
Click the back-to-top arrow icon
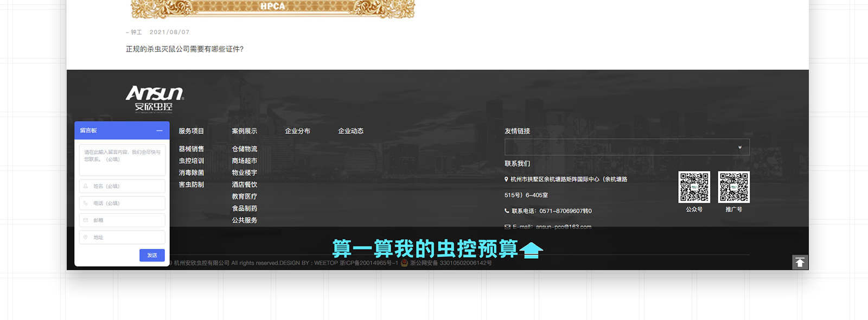(800, 263)
